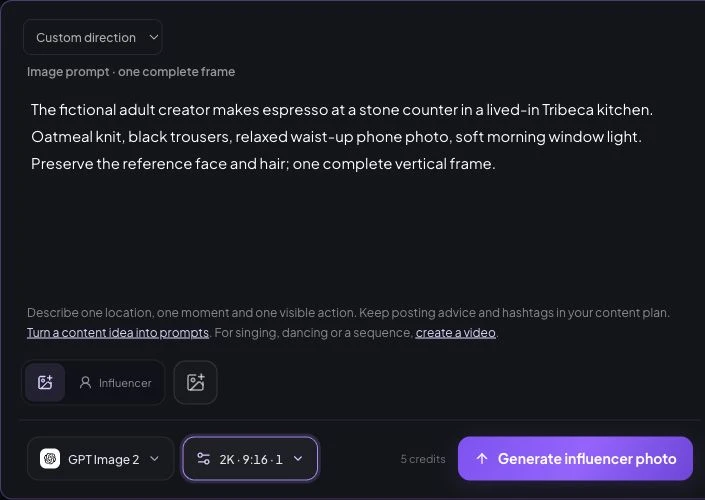Open the Custom direction dropdown
Screen dimensions: 705x500
pos(93,37)
